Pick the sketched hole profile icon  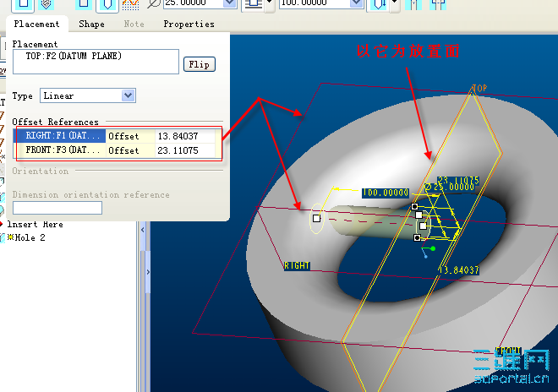130,4
